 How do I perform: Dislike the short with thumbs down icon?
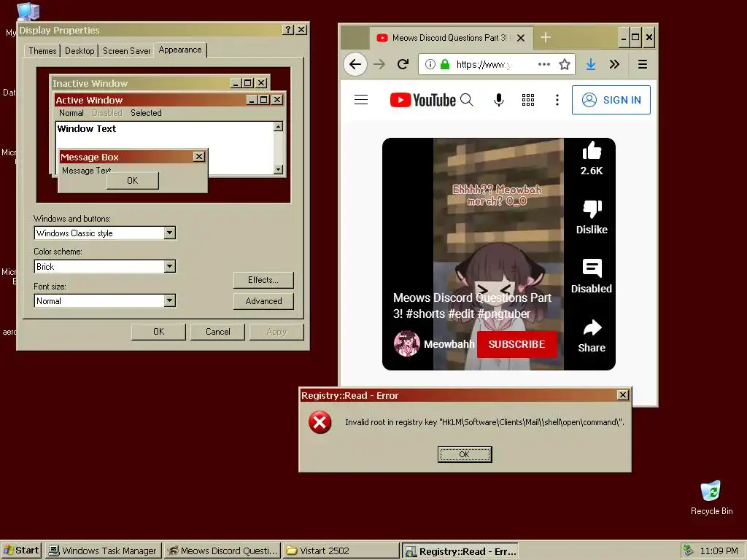pyautogui.click(x=592, y=209)
